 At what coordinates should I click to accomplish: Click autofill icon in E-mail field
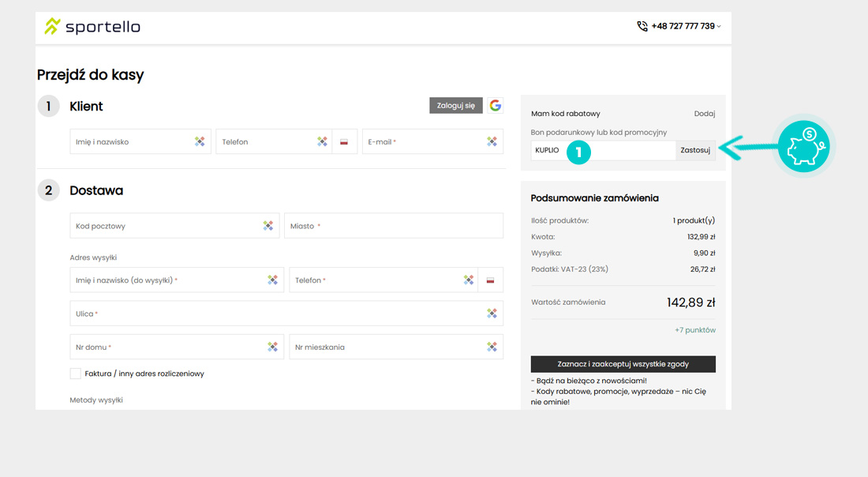[492, 142]
